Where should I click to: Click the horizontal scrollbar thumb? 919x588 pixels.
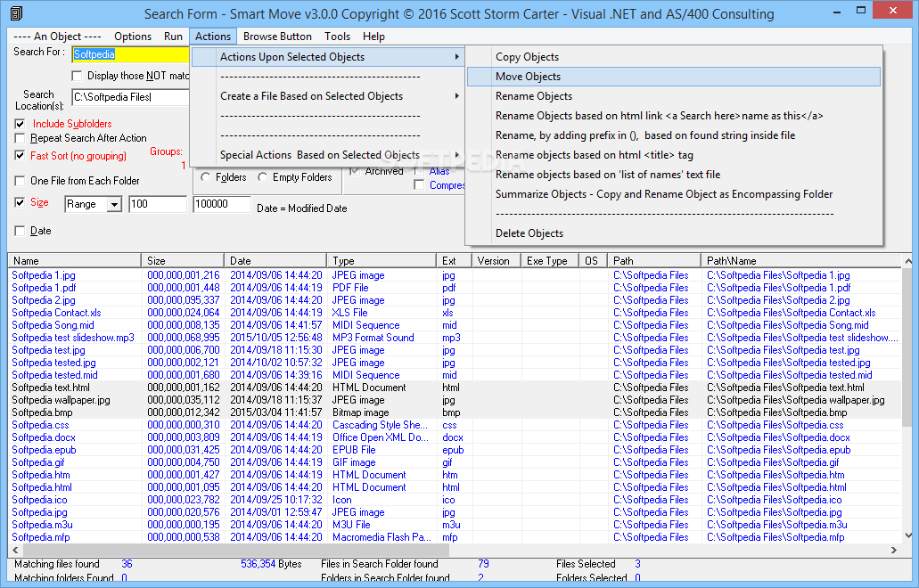coord(236,550)
